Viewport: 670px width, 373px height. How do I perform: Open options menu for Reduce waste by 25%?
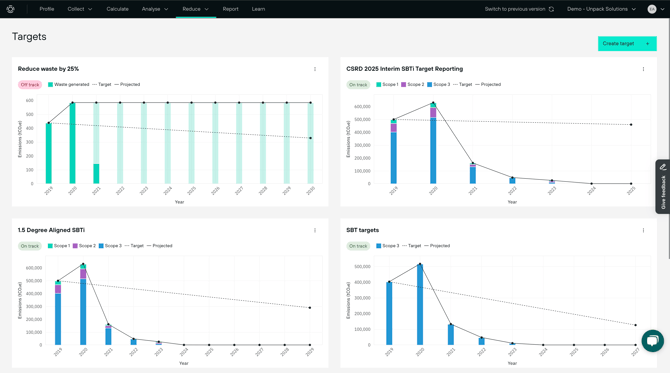coord(315,69)
